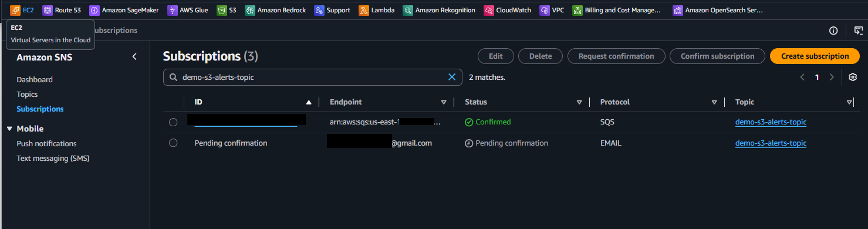
Task: Click the Delete button
Action: pos(541,56)
